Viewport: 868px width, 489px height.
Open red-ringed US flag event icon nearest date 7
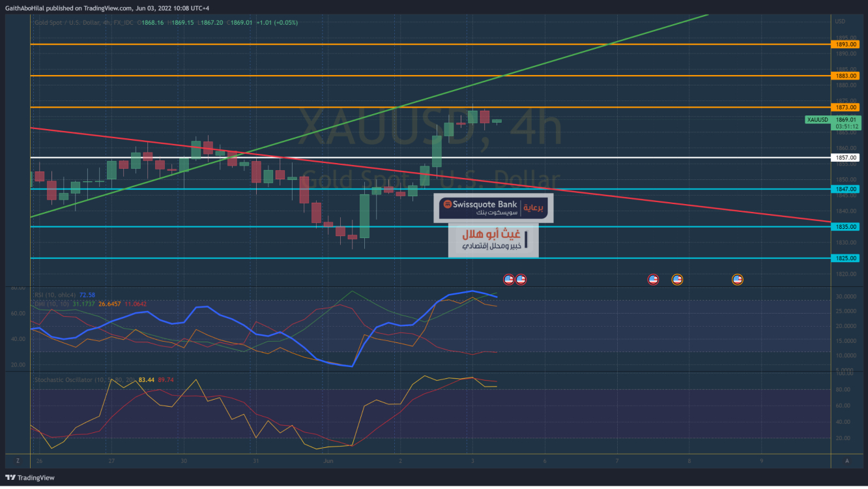tap(653, 279)
